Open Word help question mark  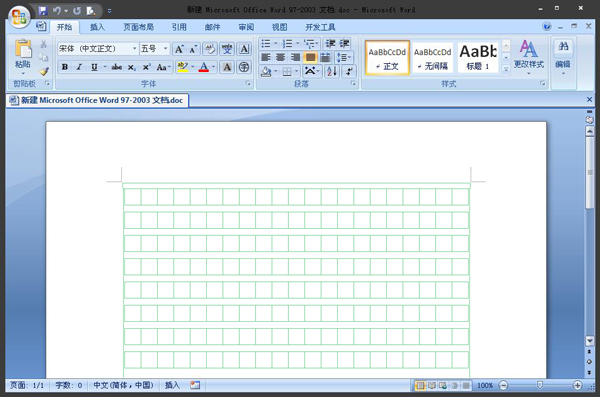[547, 26]
